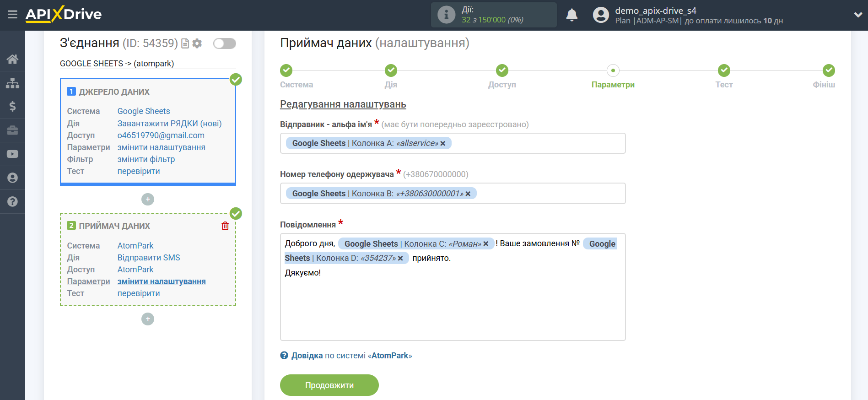Viewport: 868px width, 400px height.
Task: Click receiver перевірити test link
Action: (x=139, y=293)
